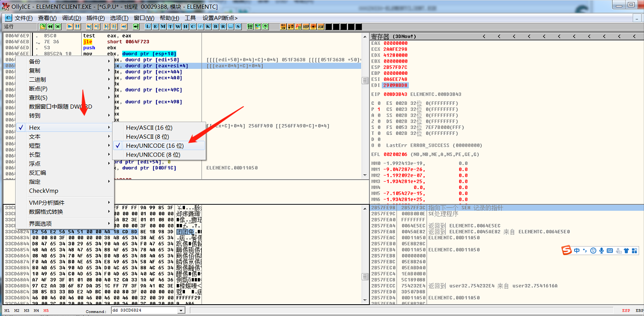The width and height of the screenshot is (644, 316).
Task: Expand the 复制 submenu
Action: coord(64,70)
